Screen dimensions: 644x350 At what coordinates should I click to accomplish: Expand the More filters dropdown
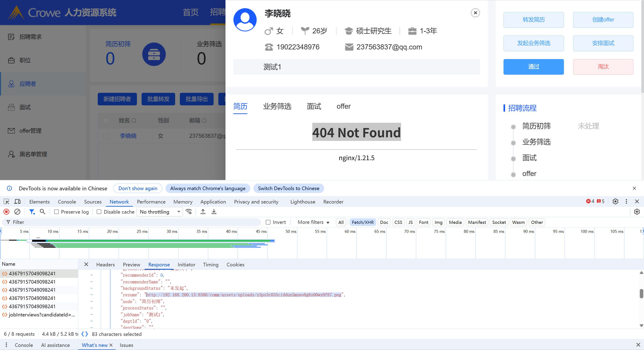[313, 222]
